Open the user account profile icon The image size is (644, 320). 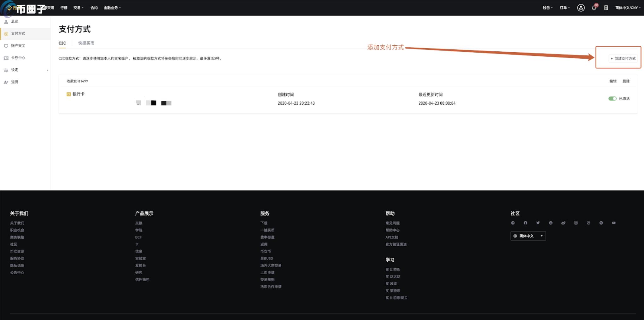[581, 8]
